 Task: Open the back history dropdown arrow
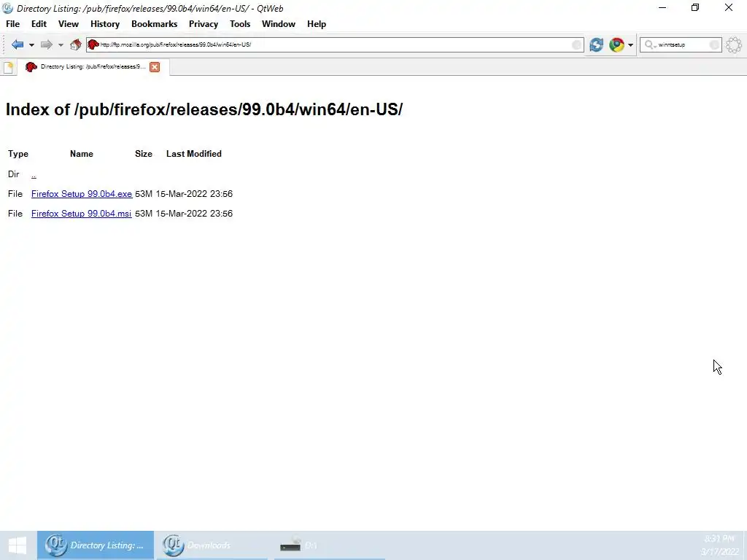tap(31, 45)
